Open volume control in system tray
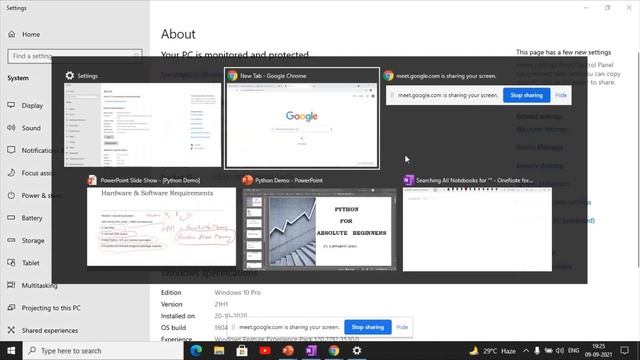Screen dimensions: 640x360 (x=560, y=351)
